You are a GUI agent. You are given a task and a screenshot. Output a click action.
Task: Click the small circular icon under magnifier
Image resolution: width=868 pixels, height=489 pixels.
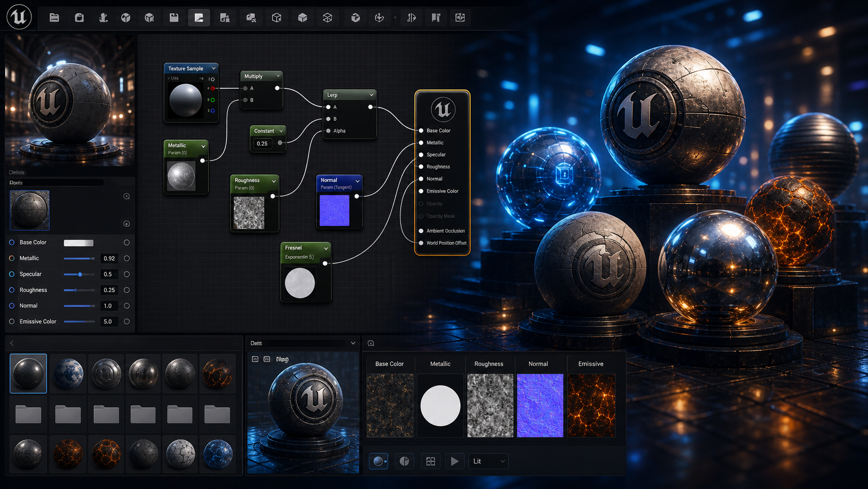[x=127, y=224]
